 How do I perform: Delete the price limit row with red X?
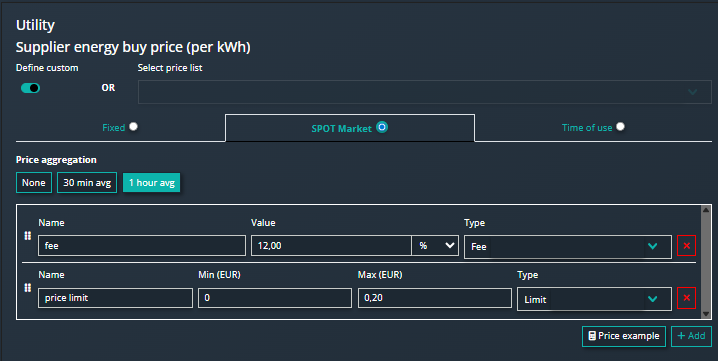tap(686, 298)
